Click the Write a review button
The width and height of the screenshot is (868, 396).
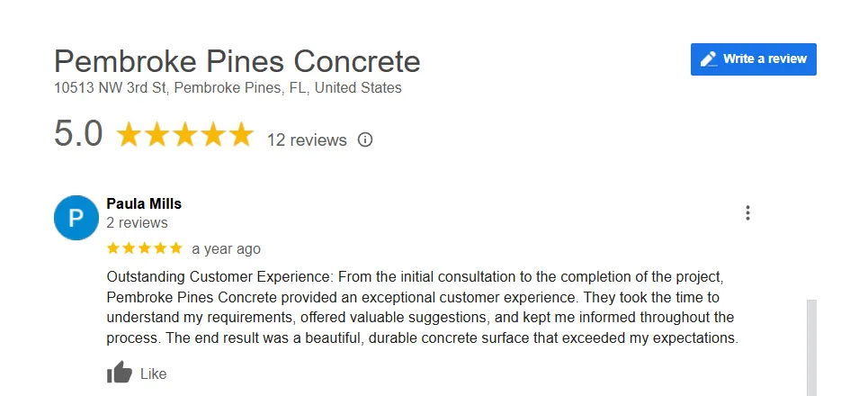[x=753, y=59]
